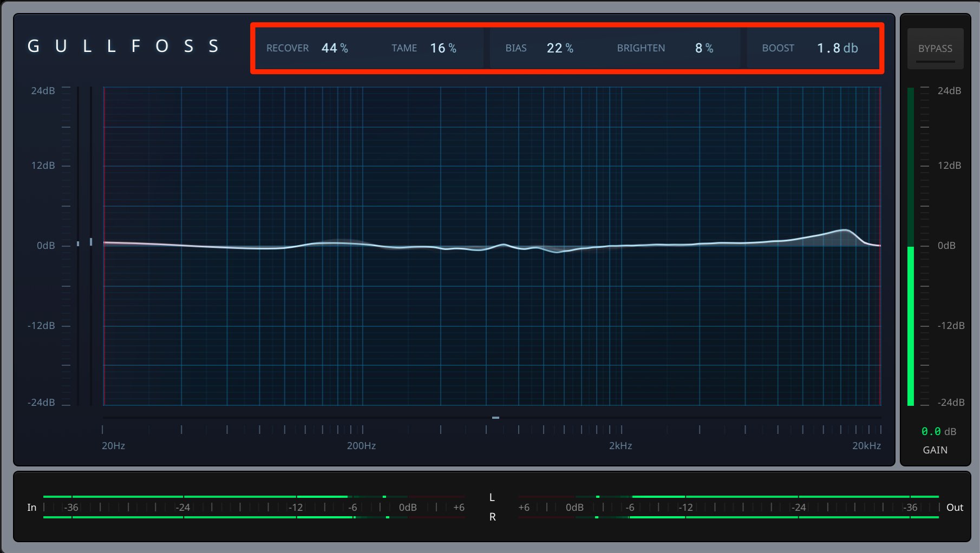Click the Out level meter label

pos(955,507)
